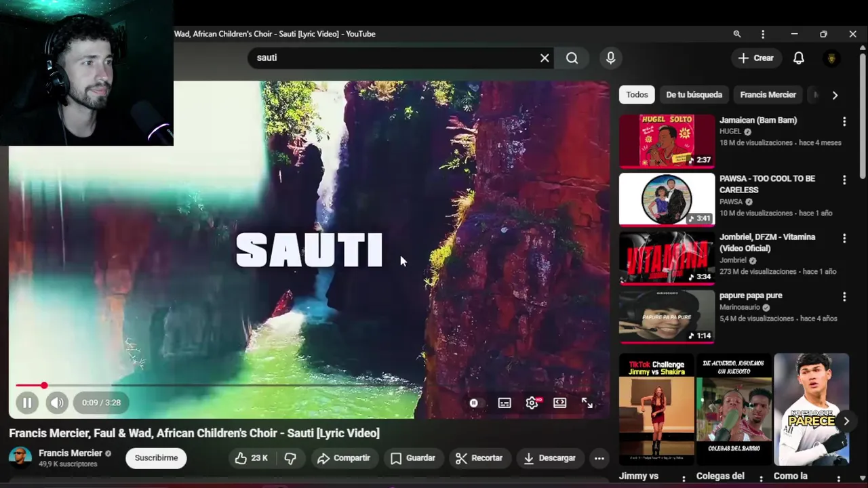Open the HUGEL channel name

tap(730, 131)
